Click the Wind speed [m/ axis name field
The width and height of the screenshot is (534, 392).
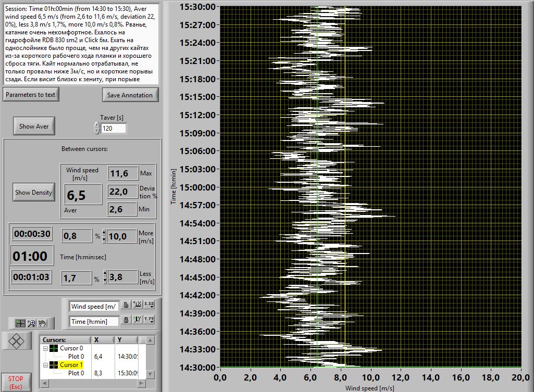click(94, 306)
